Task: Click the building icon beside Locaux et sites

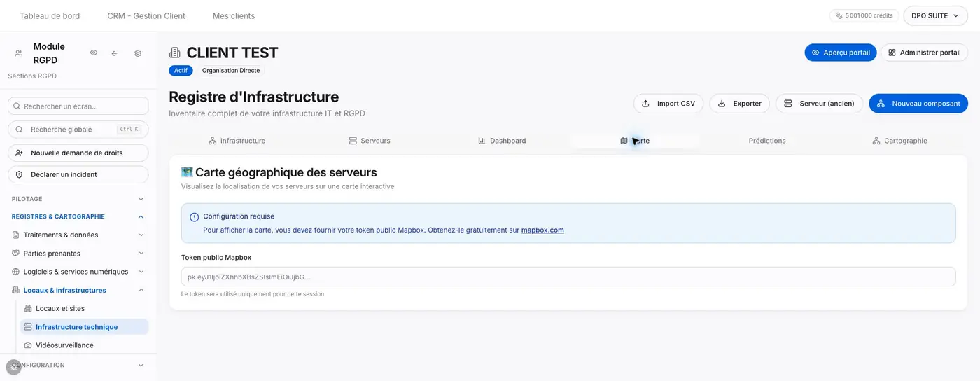Action: click(28, 308)
